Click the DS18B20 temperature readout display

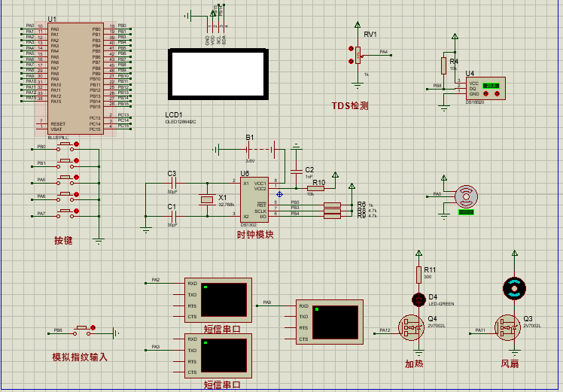[491, 86]
